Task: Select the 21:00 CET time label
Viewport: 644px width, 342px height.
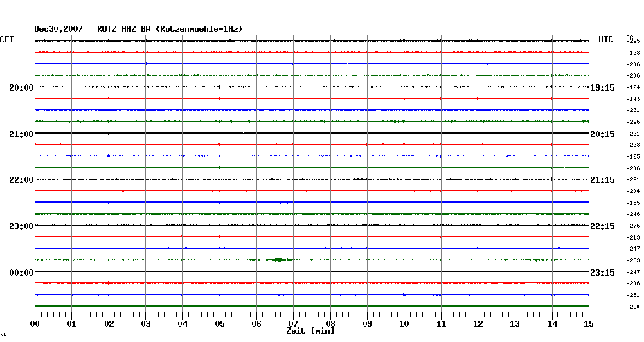Action: coord(21,134)
